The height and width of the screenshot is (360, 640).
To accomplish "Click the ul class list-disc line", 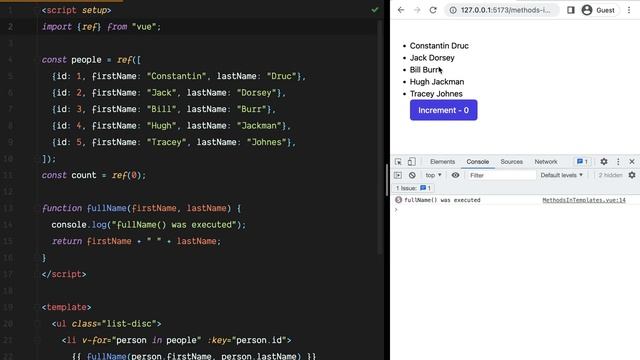I will [x=106, y=324].
